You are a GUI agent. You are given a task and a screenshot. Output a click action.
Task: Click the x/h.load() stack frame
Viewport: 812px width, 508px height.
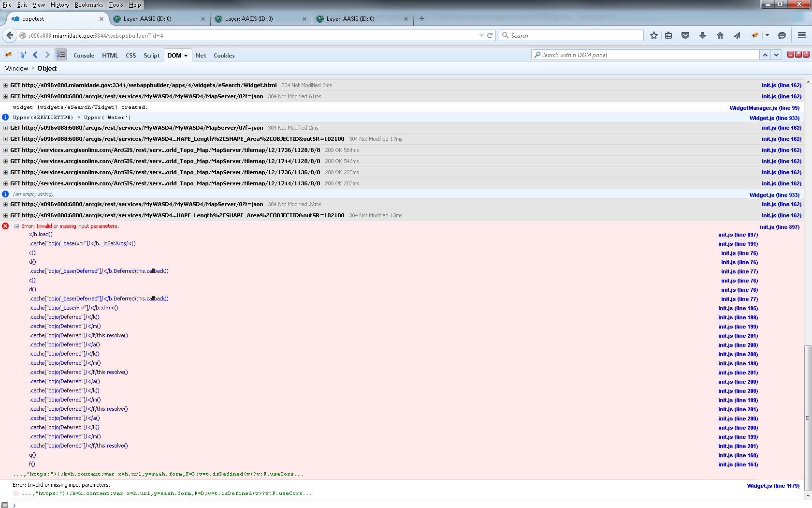[41, 234]
